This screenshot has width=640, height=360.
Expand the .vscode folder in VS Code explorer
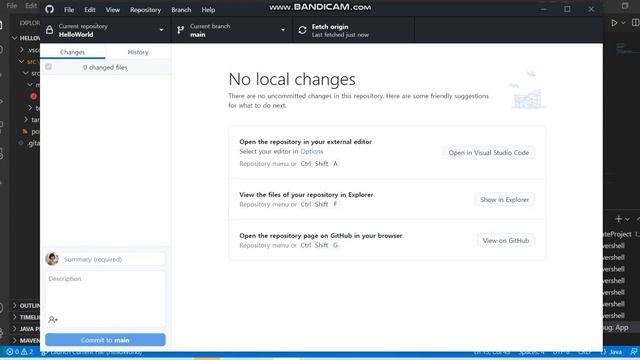[22, 50]
